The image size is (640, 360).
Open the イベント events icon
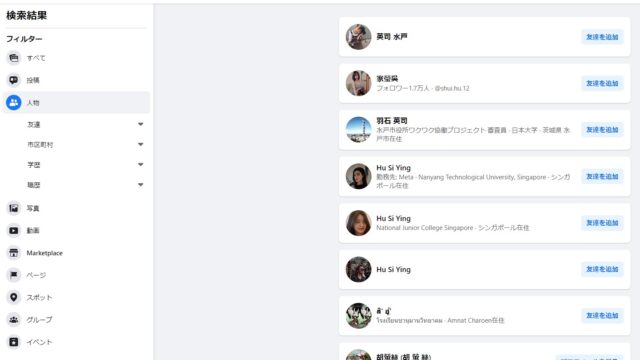[x=13, y=342]
